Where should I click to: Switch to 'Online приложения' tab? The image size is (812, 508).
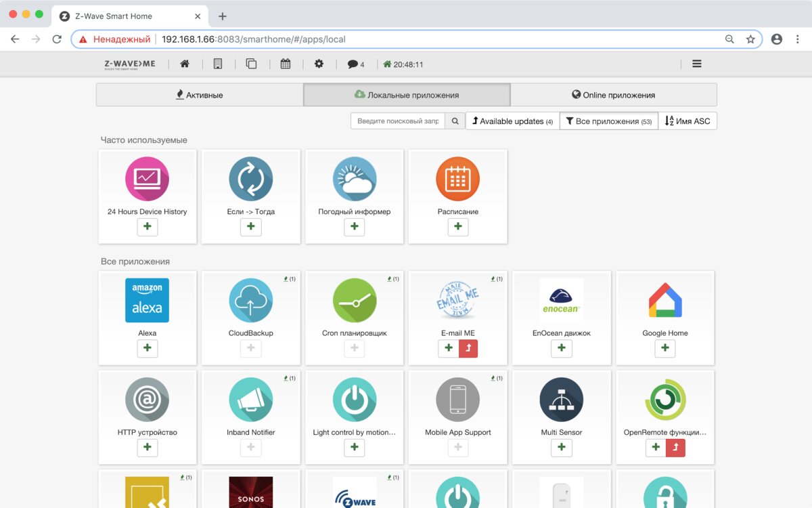(x=613, y=96)
